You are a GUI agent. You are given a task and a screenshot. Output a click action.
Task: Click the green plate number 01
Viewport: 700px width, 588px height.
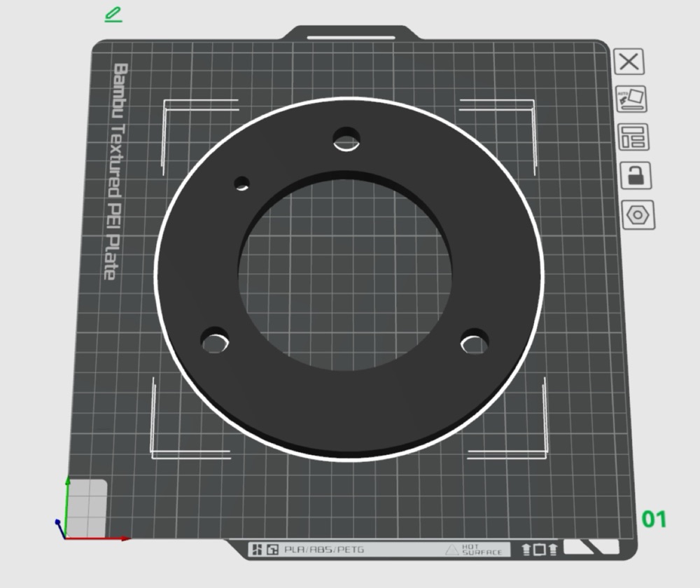(x=654, y=519)
